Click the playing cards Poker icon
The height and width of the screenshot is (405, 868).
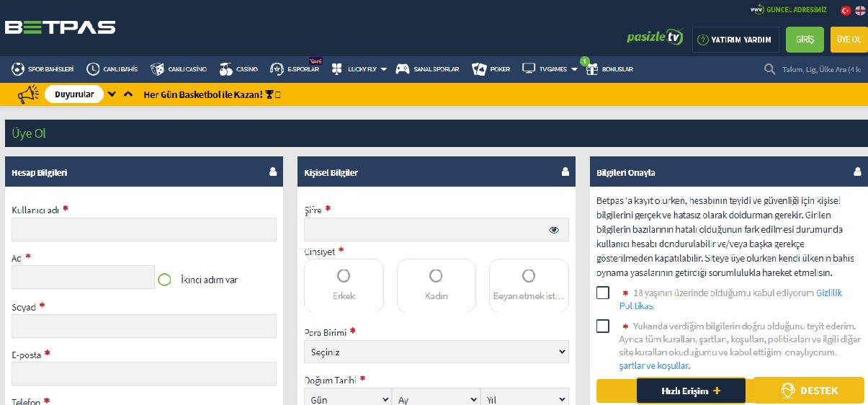(x=479, y=69)
